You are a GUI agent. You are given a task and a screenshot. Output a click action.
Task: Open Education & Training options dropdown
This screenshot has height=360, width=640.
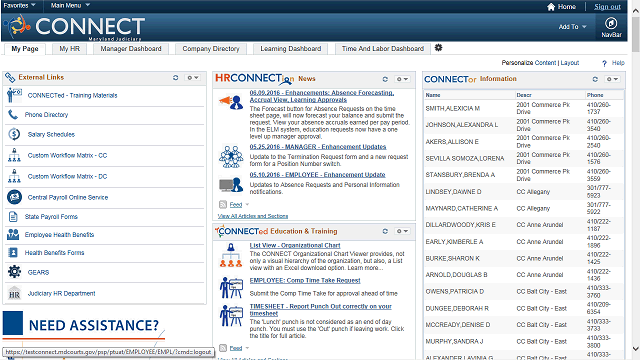[402, 231]
